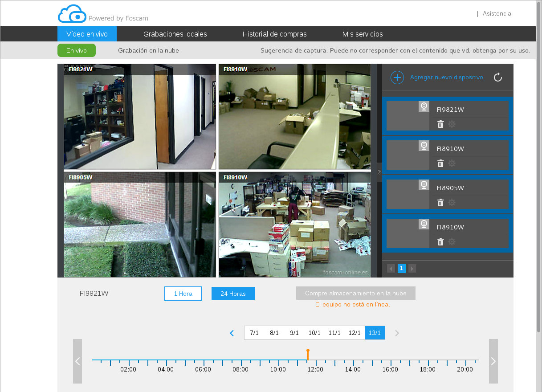
Task: Collapse the device sidebar with double arrow
Action: click(379, 172)
